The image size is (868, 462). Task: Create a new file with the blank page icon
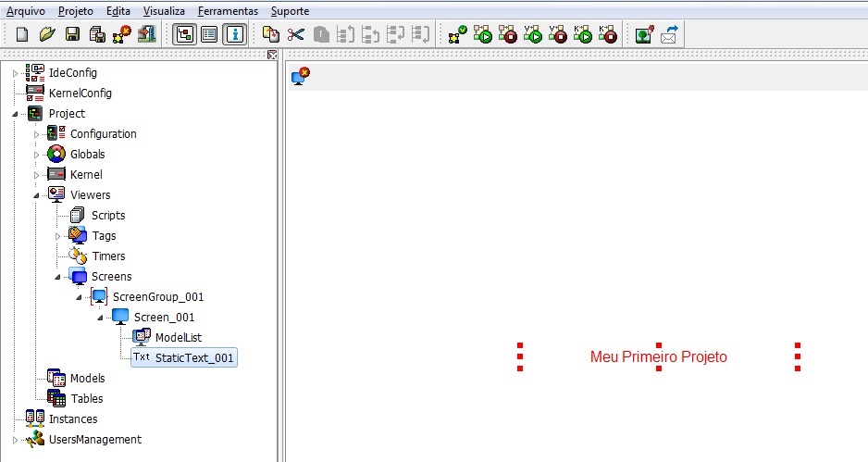click(x=22, y=34)
